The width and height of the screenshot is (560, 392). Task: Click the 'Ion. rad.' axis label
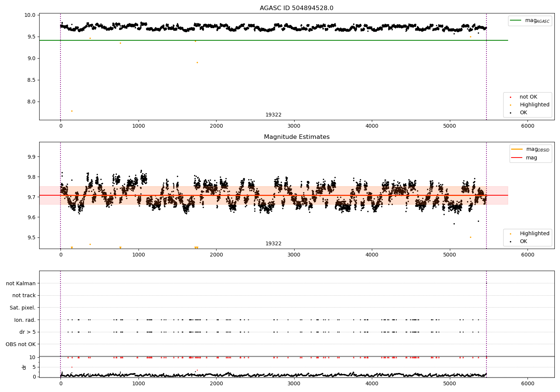tap(25, 320)
